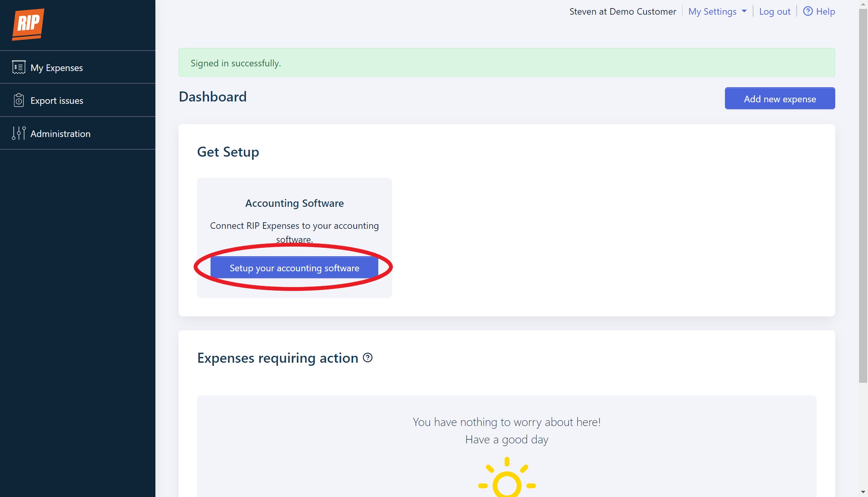Open the Administration section
This screenshot has height=497, width=868.
(60, 134)
